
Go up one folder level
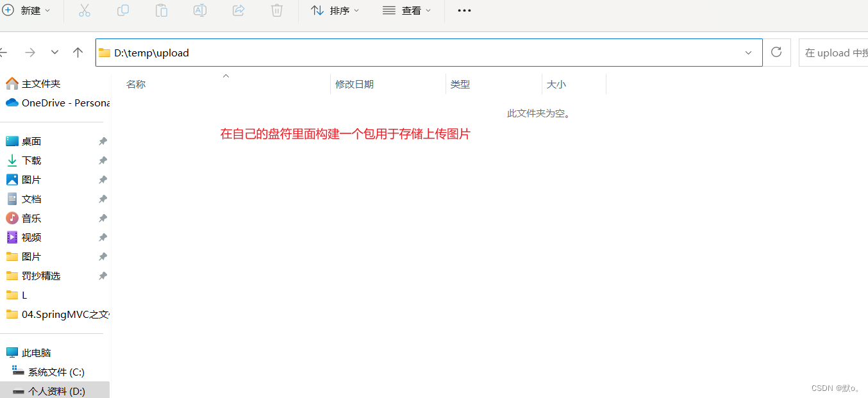click(x=78, y=53)
